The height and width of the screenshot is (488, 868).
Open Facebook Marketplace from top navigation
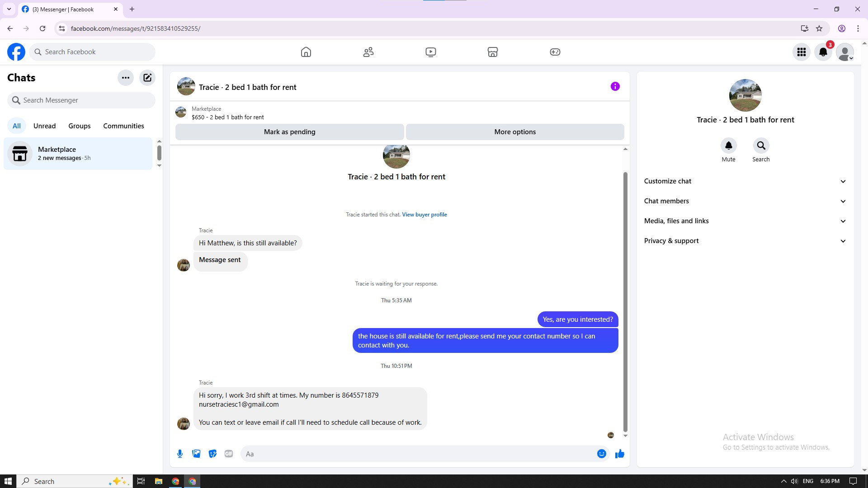point(492,52)
